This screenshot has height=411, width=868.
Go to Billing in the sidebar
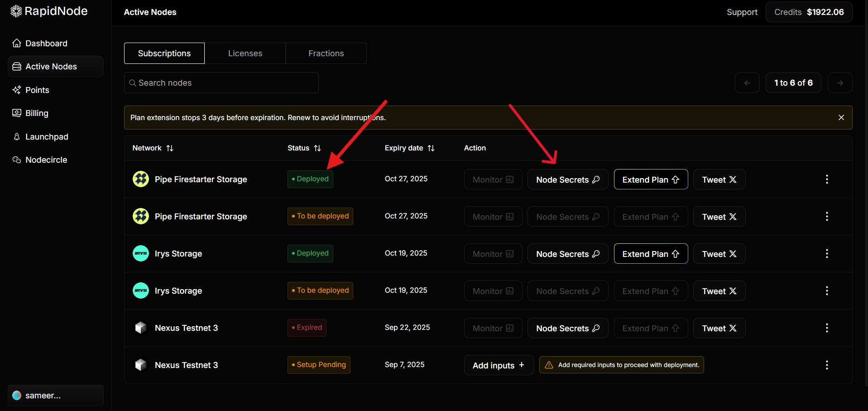pyautogui.click(x=37, y=113)
